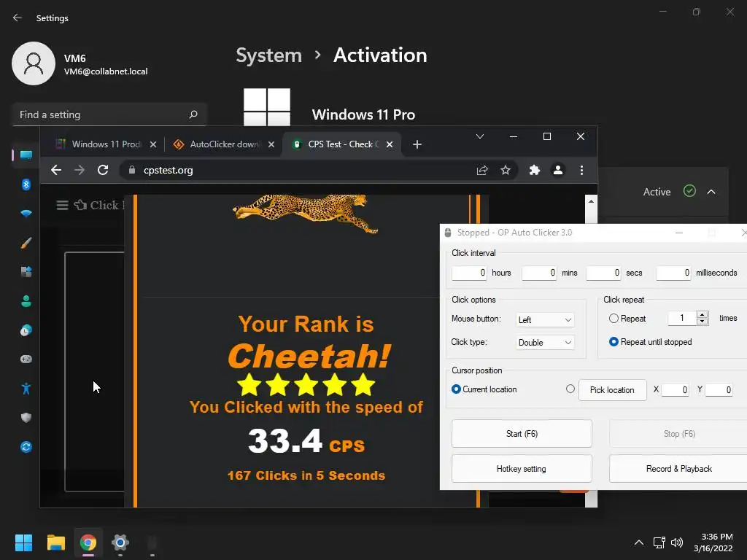Open hamburger menu on CPS Test page
This screenshot has width=747, height=560.
[x=62, y=205]
